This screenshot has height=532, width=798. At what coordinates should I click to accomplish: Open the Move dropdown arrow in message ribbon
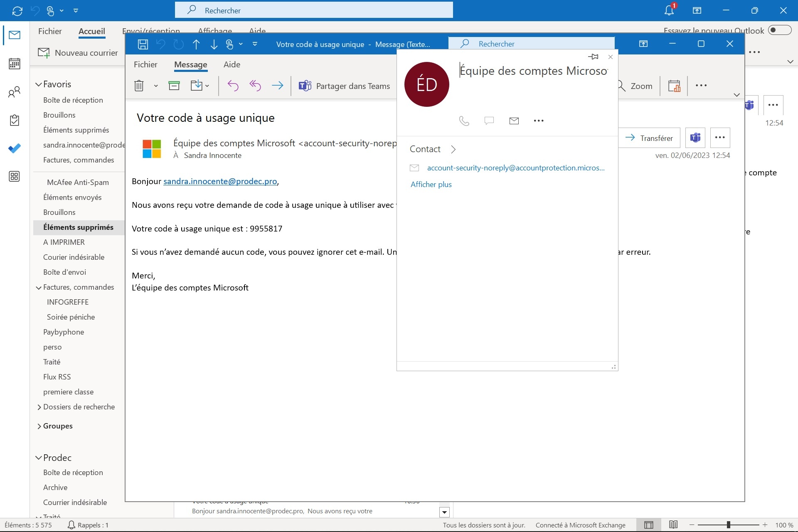[207, 86]
